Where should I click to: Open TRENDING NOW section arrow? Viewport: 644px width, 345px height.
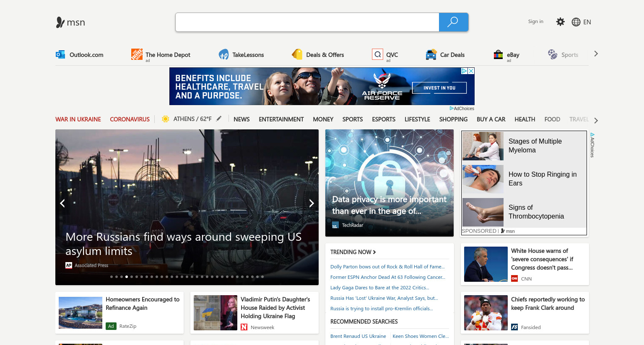pyautogui.click(x=374, y=252)
